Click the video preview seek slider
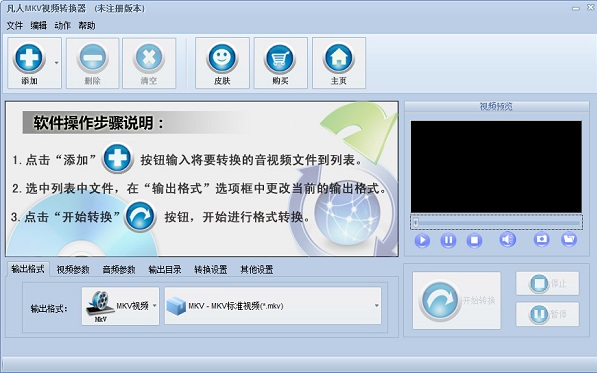Viewport: 597px width, 374px height. 496,222
